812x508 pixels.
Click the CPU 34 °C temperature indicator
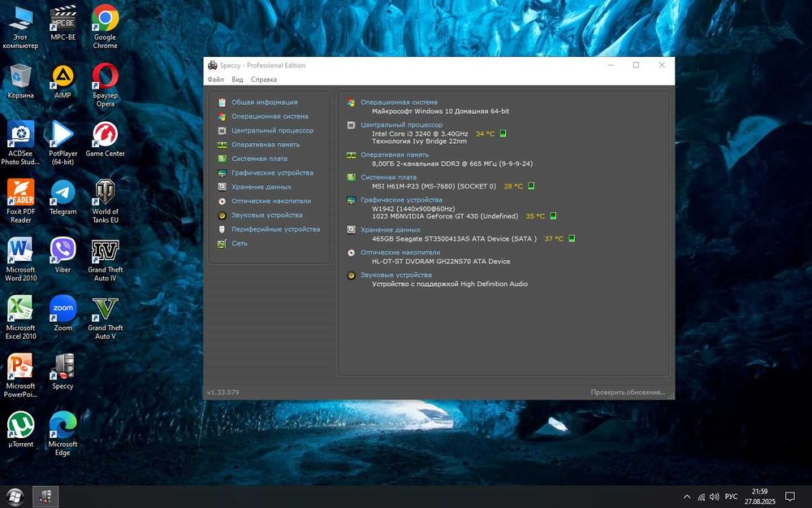(486, 134)
